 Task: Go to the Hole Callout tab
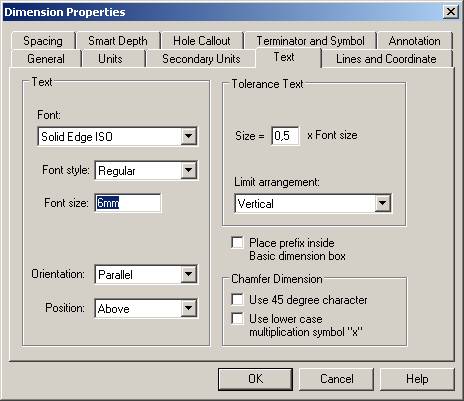(x=202, y=41)
